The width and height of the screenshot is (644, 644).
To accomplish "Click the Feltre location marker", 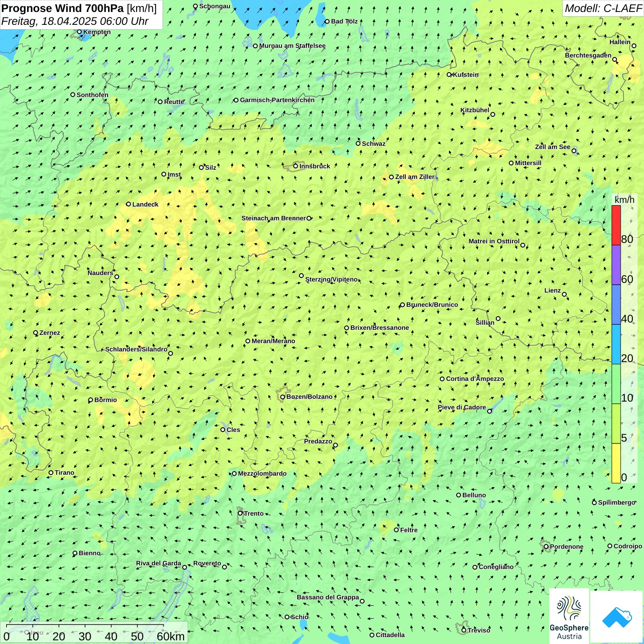I will coord(397,530).
